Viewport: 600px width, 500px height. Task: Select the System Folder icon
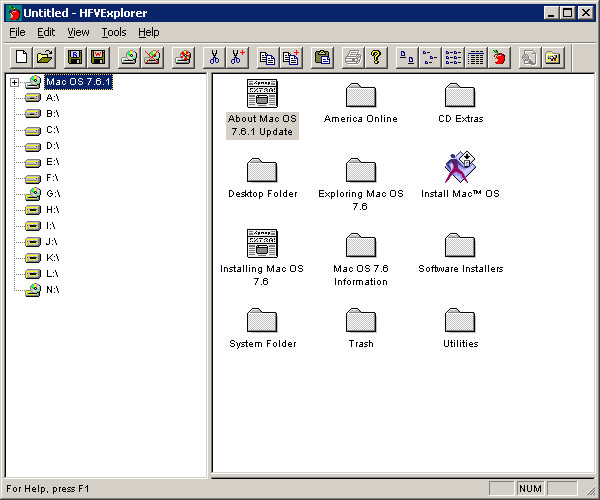(262, 320)
